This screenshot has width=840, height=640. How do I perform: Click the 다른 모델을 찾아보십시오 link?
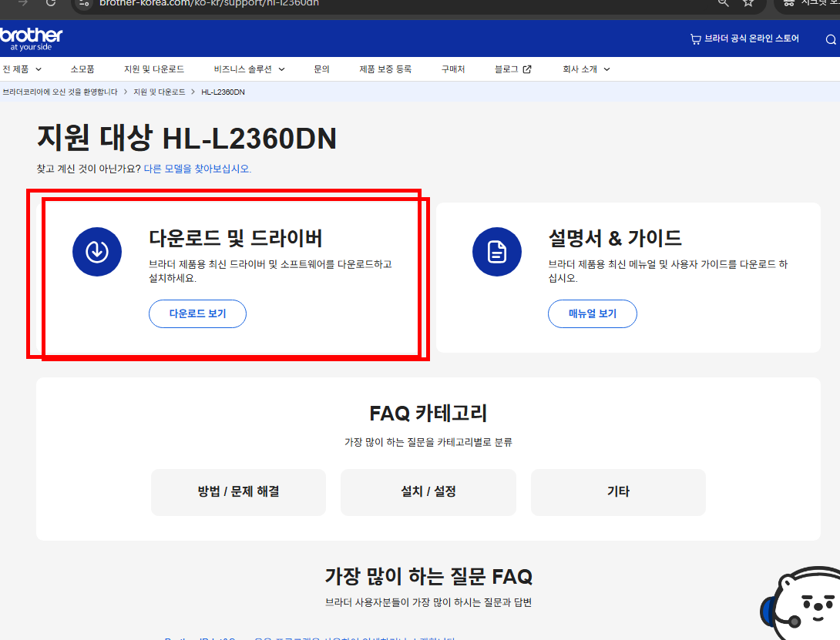point(198,169)
